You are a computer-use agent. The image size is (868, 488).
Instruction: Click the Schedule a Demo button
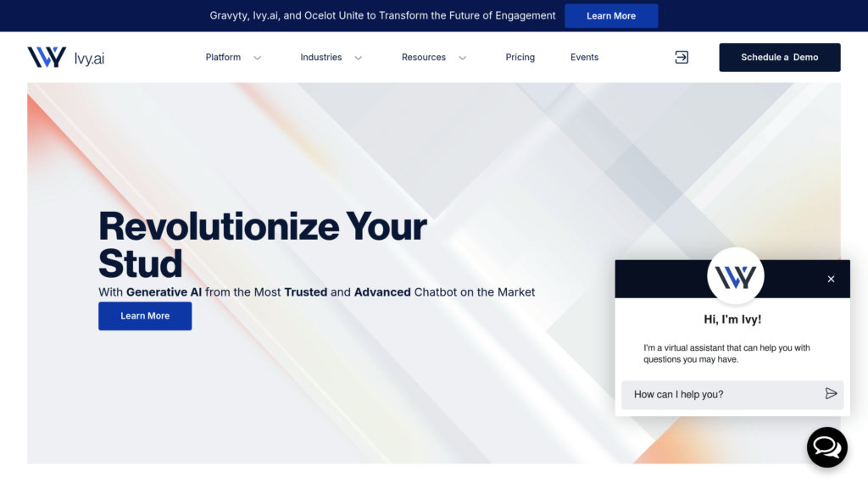pos(780,58)
